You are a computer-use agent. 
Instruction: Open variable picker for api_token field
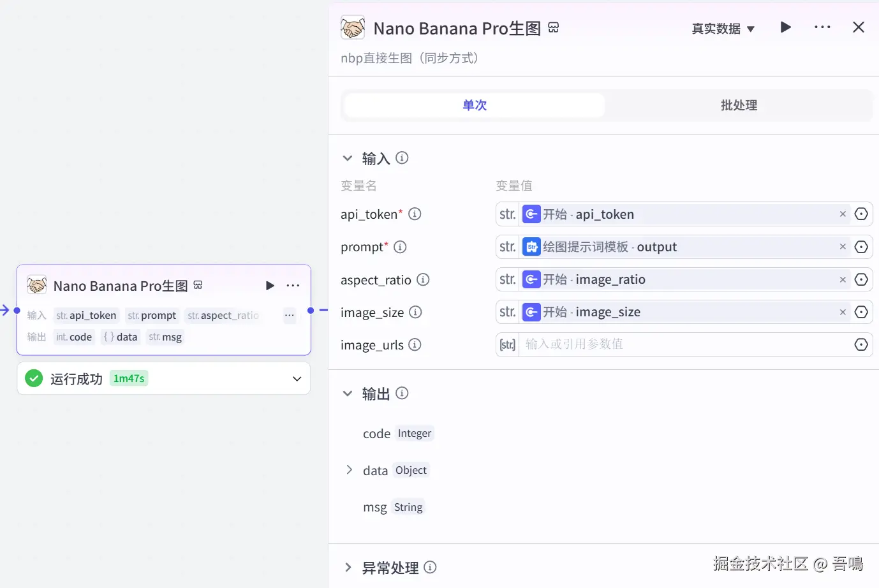point(861,214)
